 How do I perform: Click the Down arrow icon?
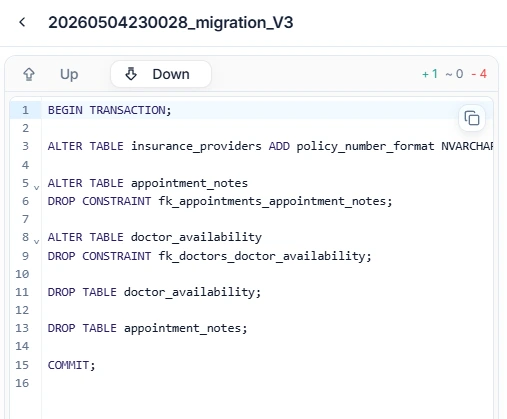pyautogui.click(x=131, y=74)
